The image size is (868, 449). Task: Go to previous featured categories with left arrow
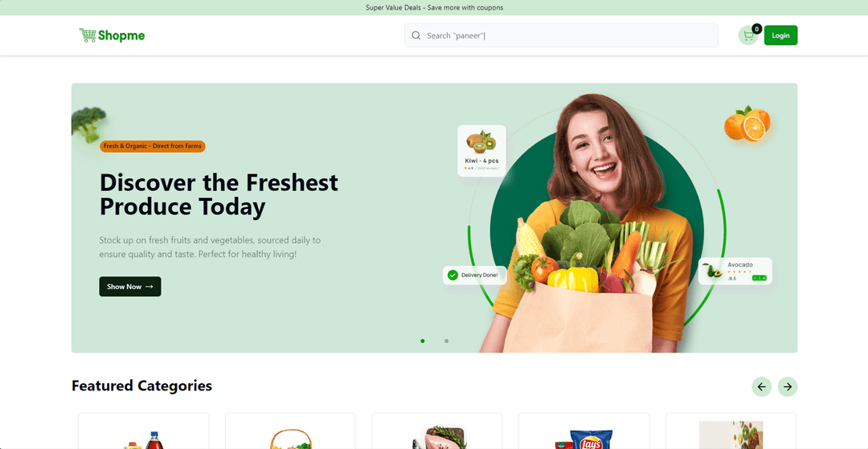[x=761, y=386]
